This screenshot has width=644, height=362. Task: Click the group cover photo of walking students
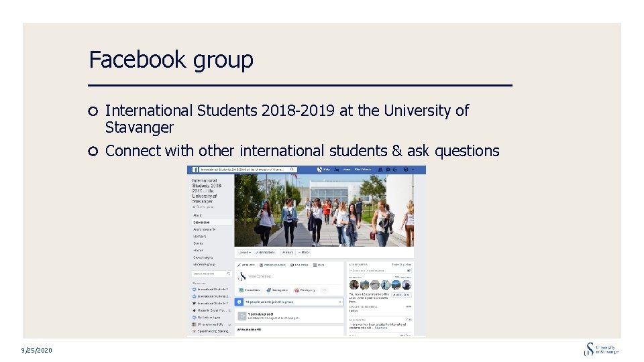(324, 210)
